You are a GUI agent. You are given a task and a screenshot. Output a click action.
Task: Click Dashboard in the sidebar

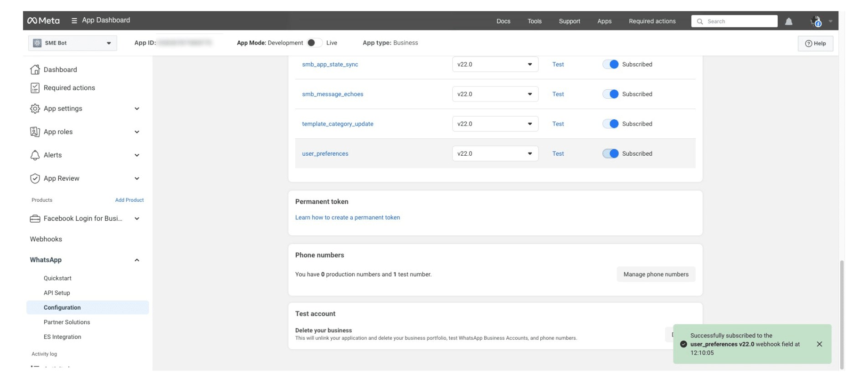tap(60, 70)
